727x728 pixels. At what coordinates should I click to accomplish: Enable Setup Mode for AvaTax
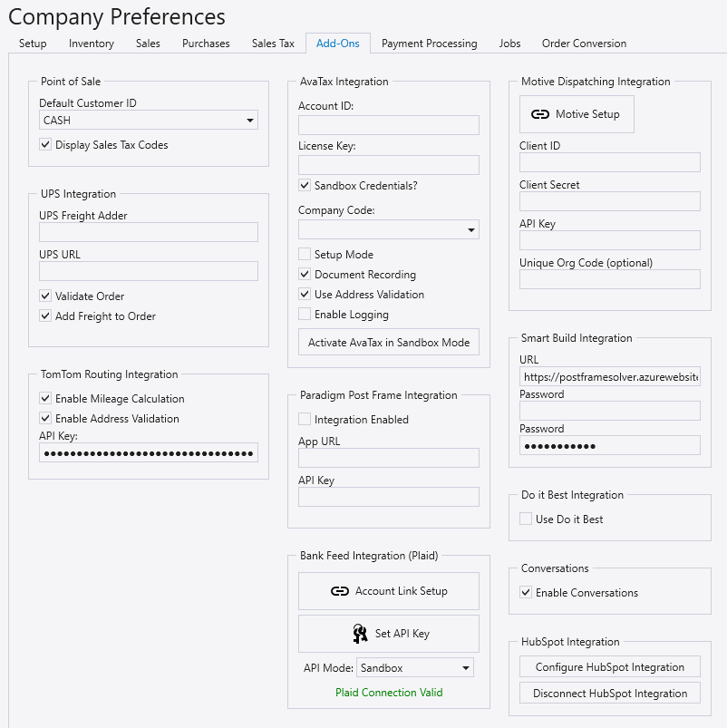pyautogui.click(x=305, y=255)
